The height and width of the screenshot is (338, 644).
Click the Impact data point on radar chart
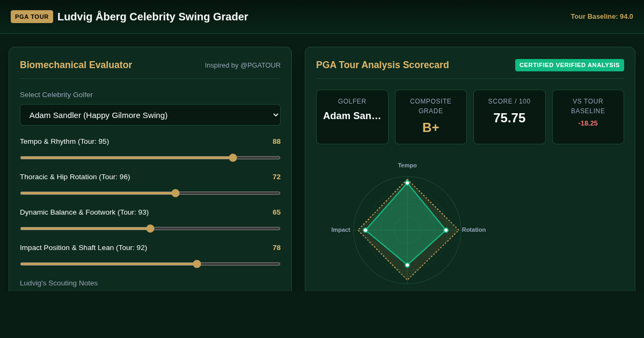click(x=365, y=230)
